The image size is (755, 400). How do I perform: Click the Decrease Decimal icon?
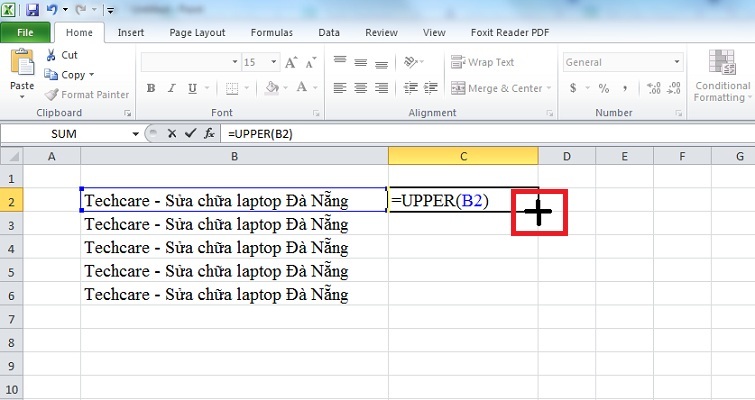[674, 88]
